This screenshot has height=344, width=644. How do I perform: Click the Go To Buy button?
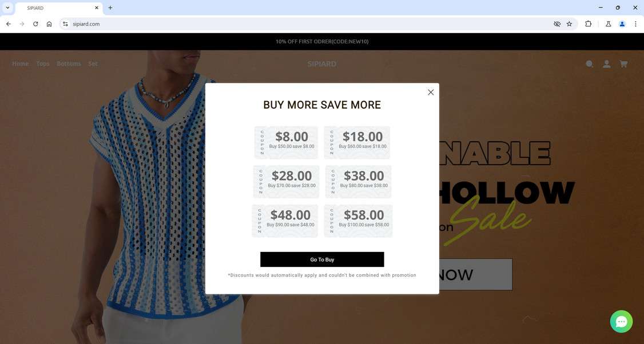pos(322,259)
